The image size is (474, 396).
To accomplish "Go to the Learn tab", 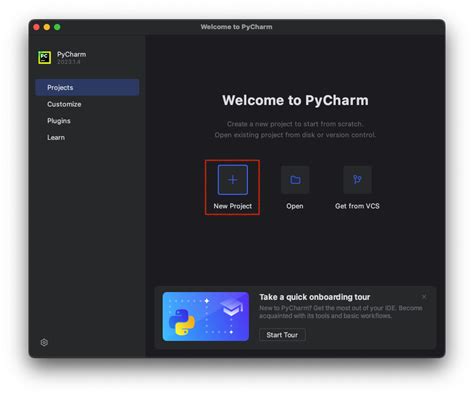I will 87,137.
